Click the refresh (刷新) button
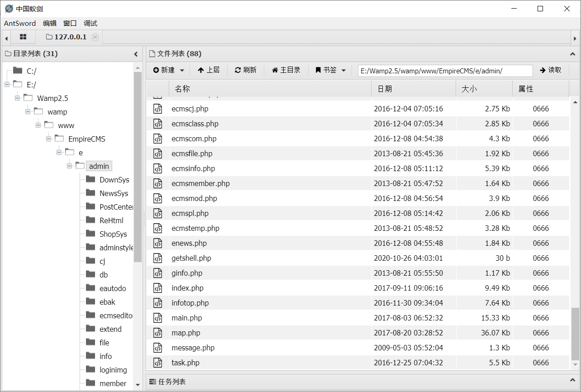This screenshot has width=581, height=392. point(246,70)
